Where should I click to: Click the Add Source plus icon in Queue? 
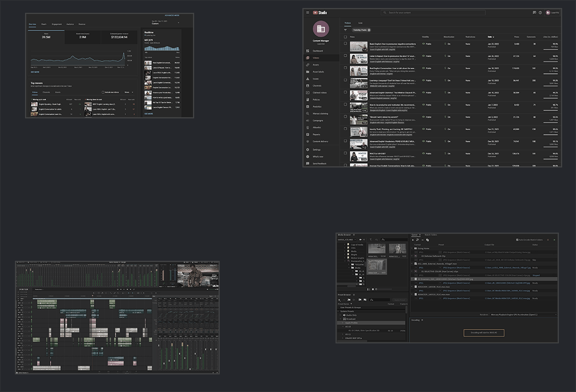point(413,240)
